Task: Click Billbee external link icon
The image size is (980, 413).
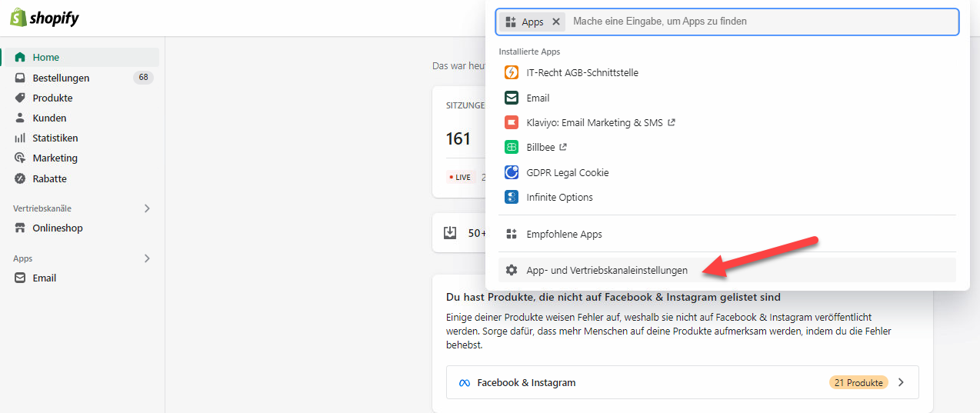Action: click(562, 147)
